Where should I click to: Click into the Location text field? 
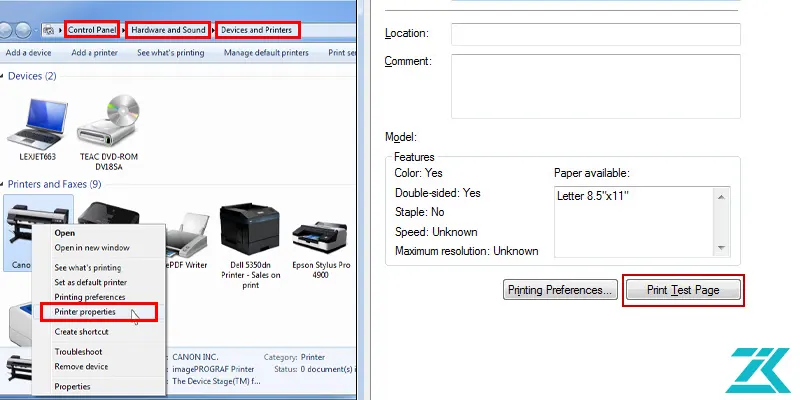[596, 34]
